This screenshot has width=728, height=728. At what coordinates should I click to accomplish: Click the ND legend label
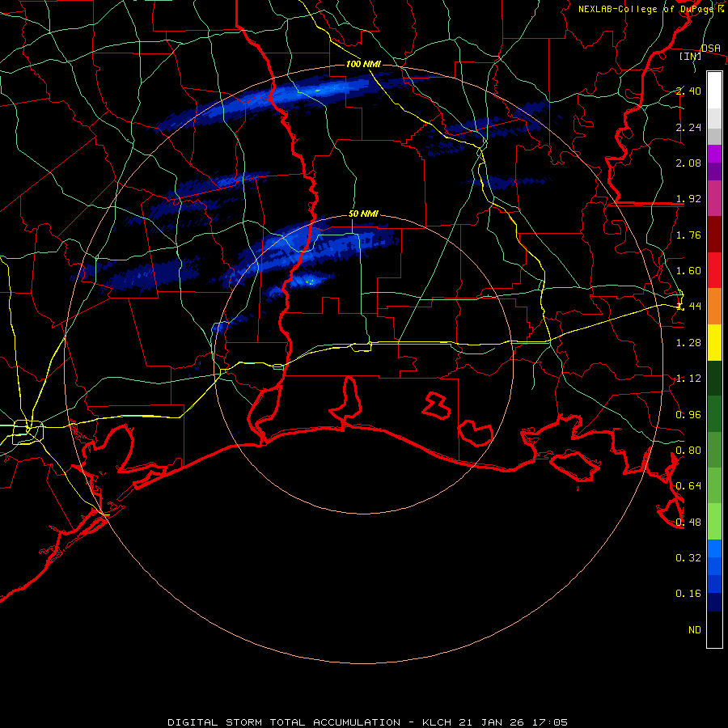pos(695,630)
